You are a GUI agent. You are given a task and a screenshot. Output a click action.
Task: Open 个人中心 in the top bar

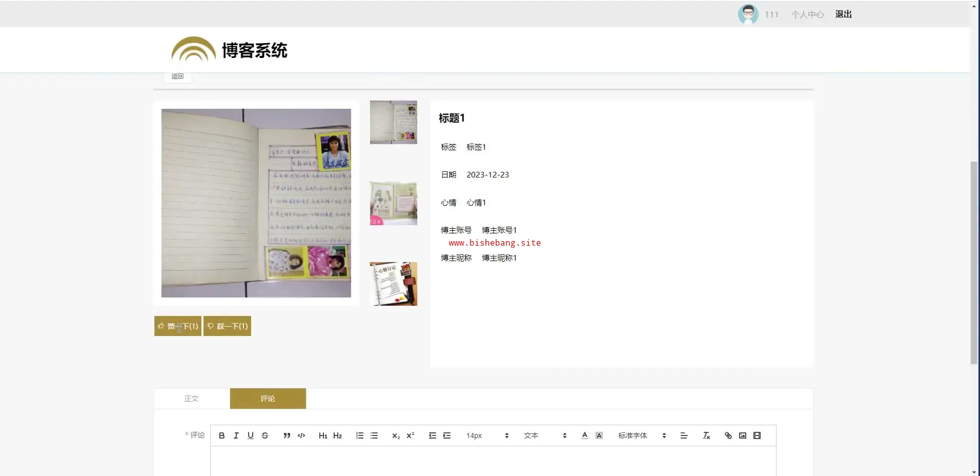[807, 14]
